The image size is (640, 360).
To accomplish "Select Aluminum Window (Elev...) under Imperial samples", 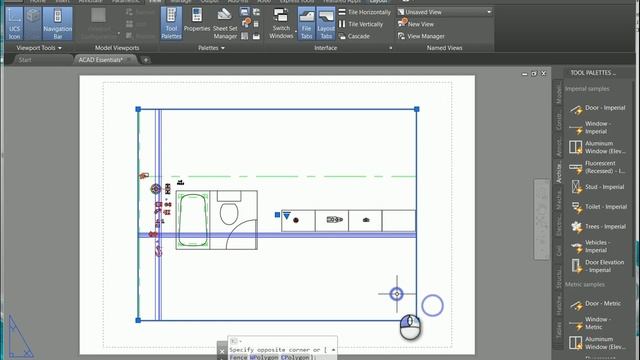I will 598,147.
